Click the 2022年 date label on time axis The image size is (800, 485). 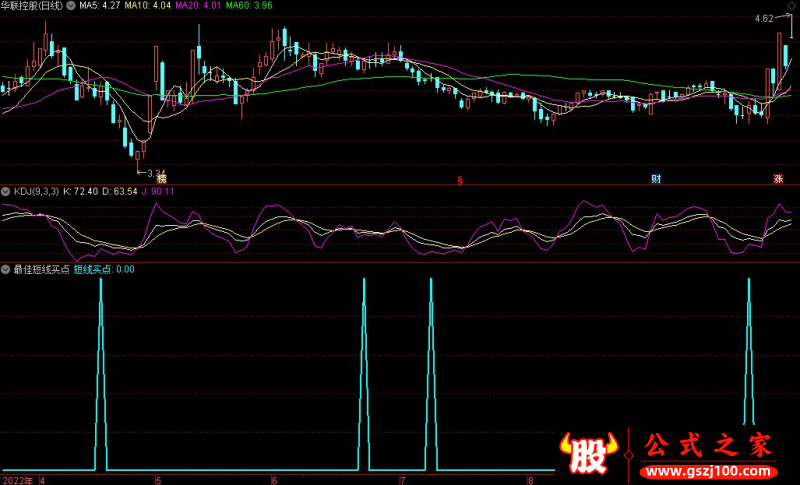click(18, 479)
